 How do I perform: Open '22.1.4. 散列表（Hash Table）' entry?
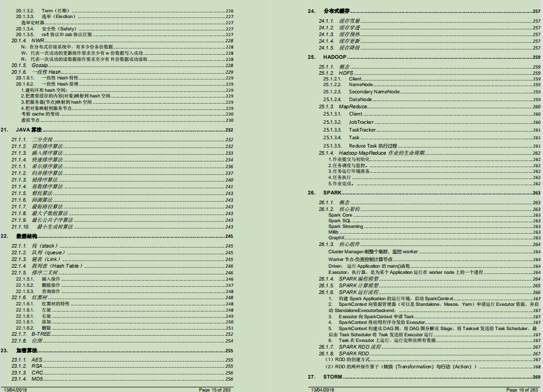pos(122,266)
